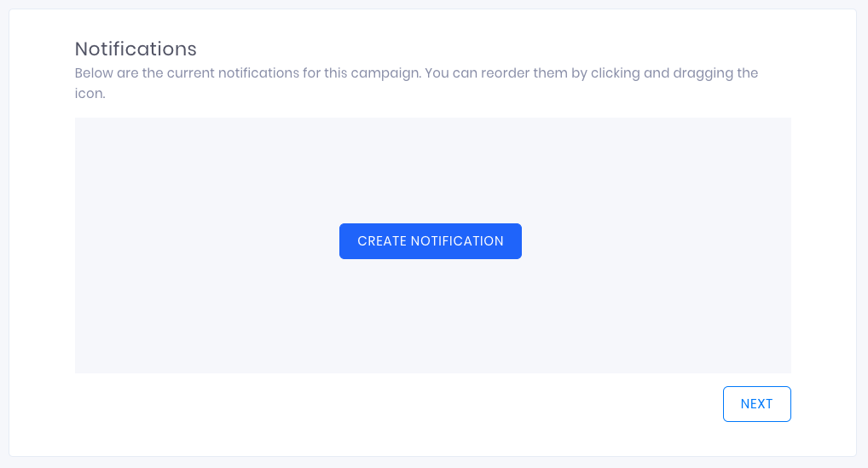This screenshot has width=868, height=468.
Task: Click the description paragraph about reordering notifications
Action: [x=416, y=83]
